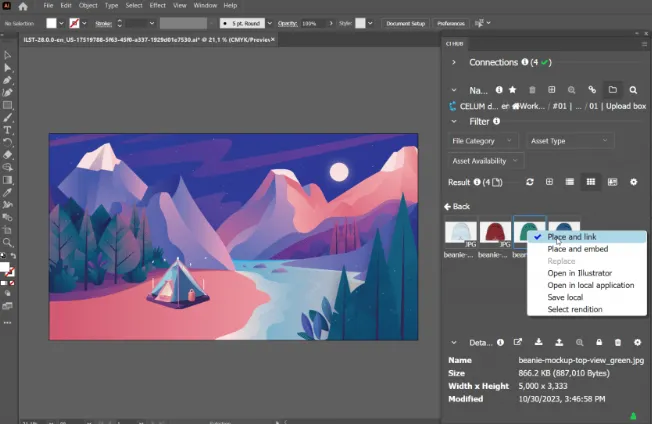Open the File Category dropdown
This screenshot has width=652, height=424.
(483, 141)
